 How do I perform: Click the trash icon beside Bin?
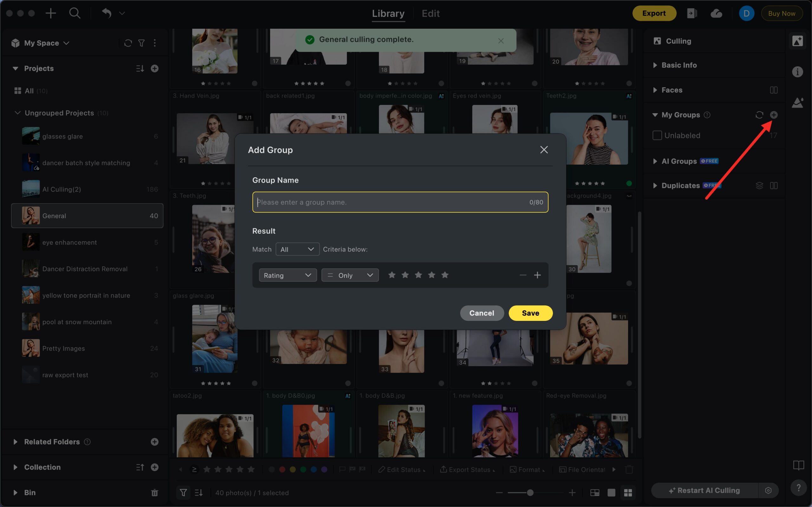(154, 493)
